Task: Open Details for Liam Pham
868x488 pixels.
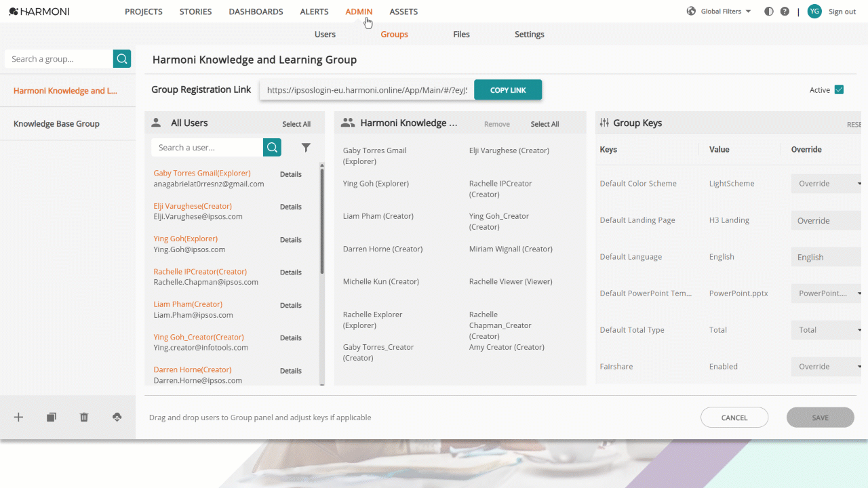Action: click(290, 305)
